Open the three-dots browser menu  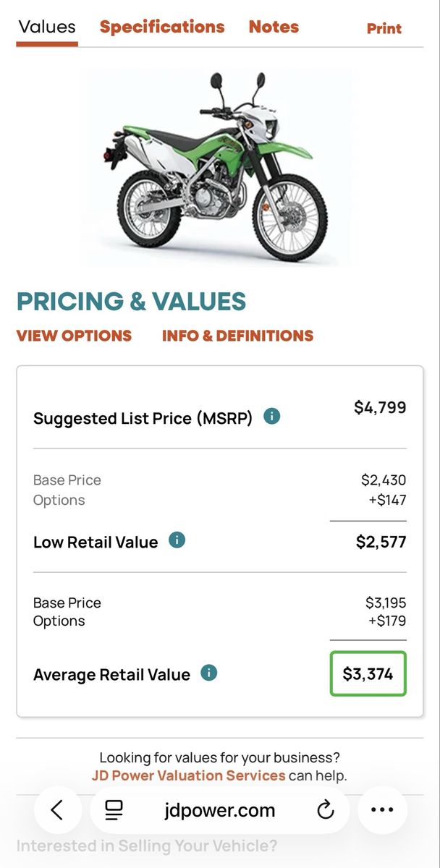pyautogui.click(x=382, y=810)
